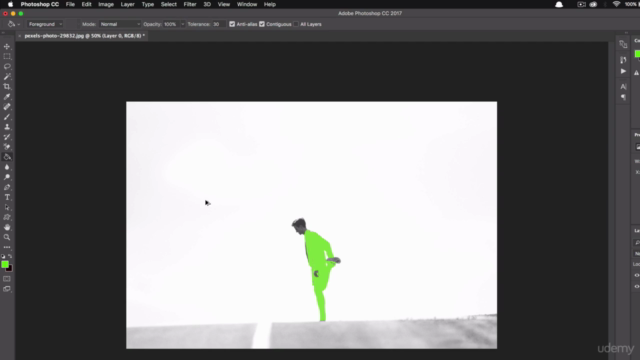Select the Eyedropper tool
This screenshot has width=640, height=360.
(7, 97)
